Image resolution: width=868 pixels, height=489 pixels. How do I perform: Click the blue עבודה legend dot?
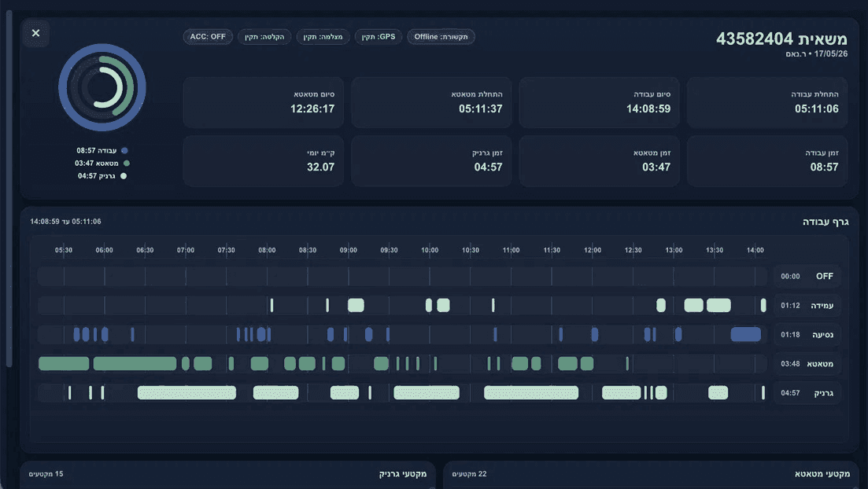point(124,150)
